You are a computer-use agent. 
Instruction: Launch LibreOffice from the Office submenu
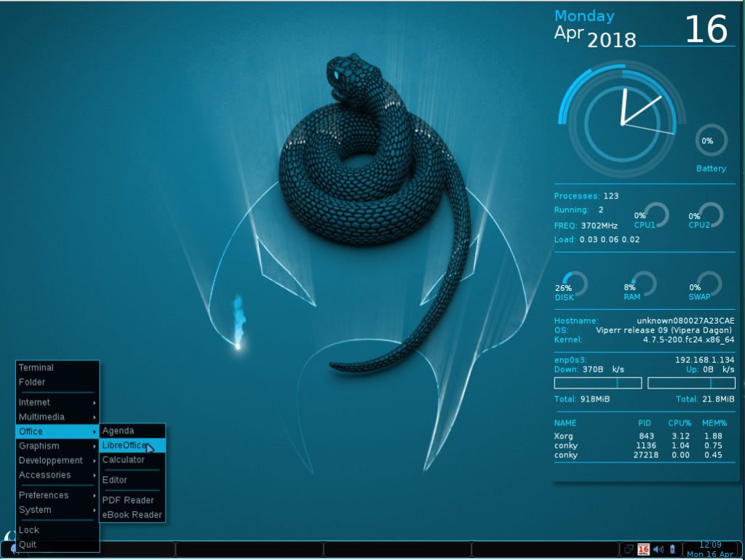click(124, 445)
